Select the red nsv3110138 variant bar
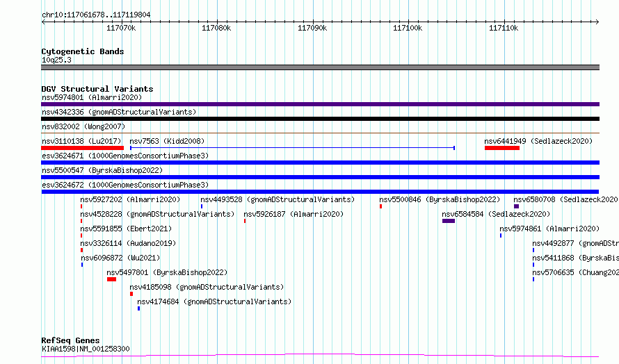619x364 pixels. point(83,148)
